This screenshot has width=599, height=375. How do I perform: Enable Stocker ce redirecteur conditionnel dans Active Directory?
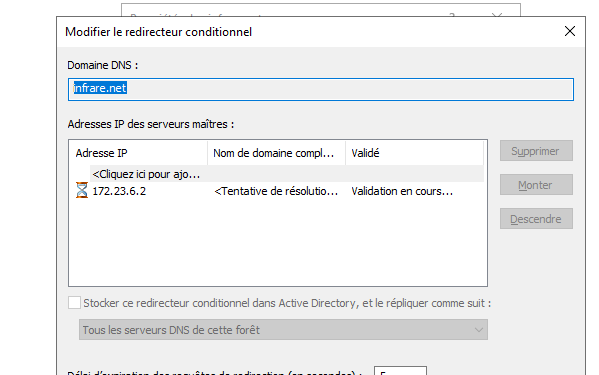click(x=74, y=303)
